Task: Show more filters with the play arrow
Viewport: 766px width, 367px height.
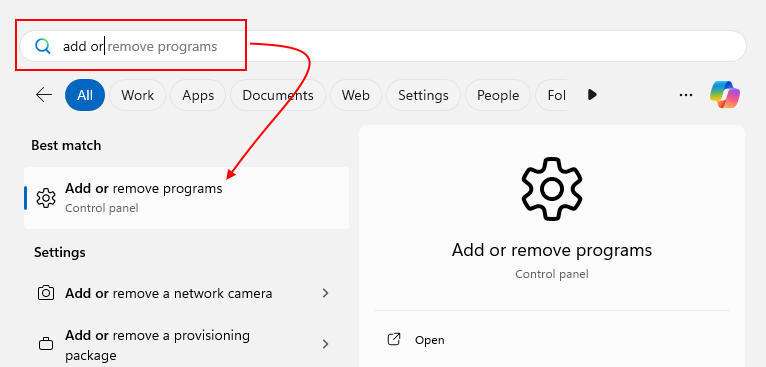Action: click(x=592, y=95)
